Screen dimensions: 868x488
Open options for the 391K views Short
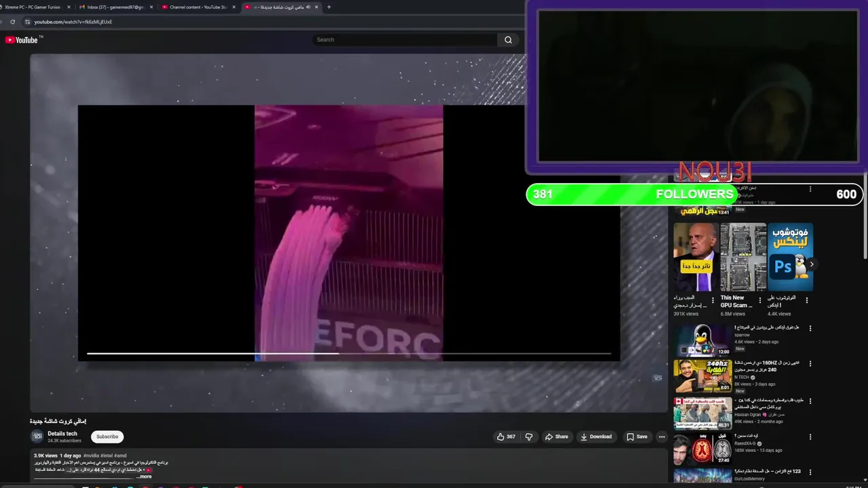click(712, 300)
